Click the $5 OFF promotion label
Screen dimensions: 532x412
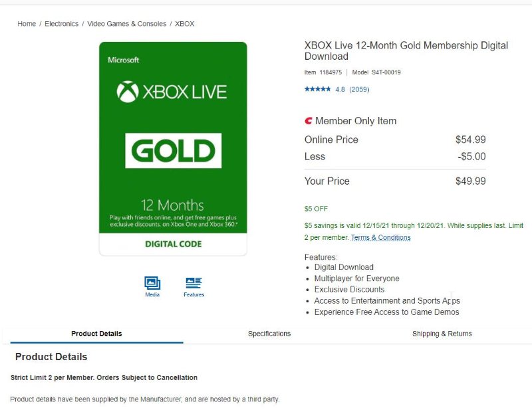pyautogui.click(x=316, y=209)
